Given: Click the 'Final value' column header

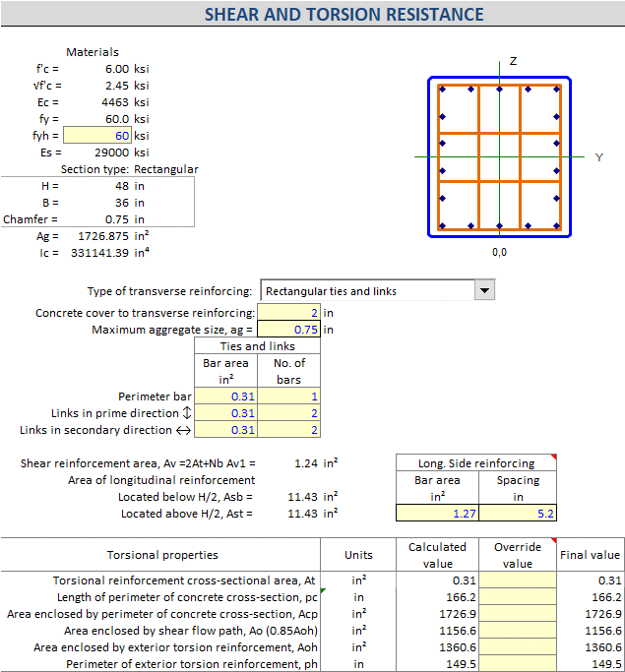Looking at the screenshot, I should click(x=590, y=555).
